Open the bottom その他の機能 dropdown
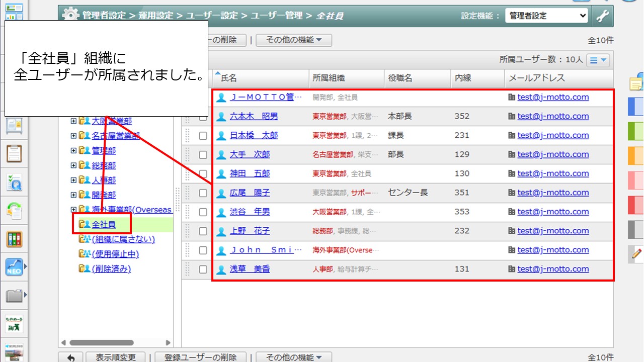This screenshot has height=362, width=644. tap(294, 357)
